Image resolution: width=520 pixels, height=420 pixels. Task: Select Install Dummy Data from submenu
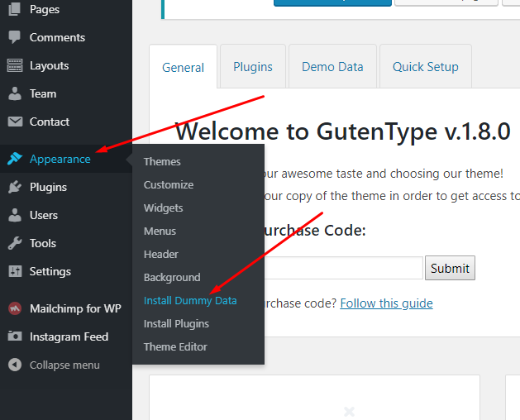tap(190, 301)
